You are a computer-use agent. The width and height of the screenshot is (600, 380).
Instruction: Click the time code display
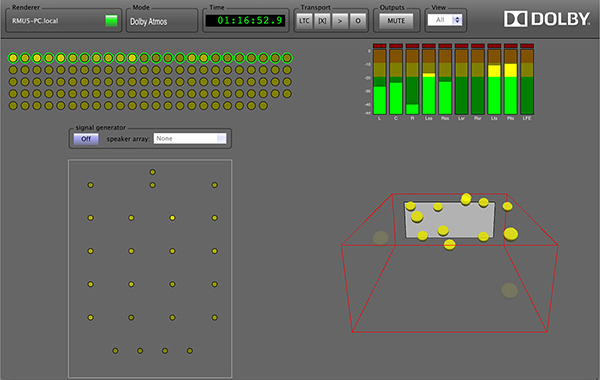[246, 21]
